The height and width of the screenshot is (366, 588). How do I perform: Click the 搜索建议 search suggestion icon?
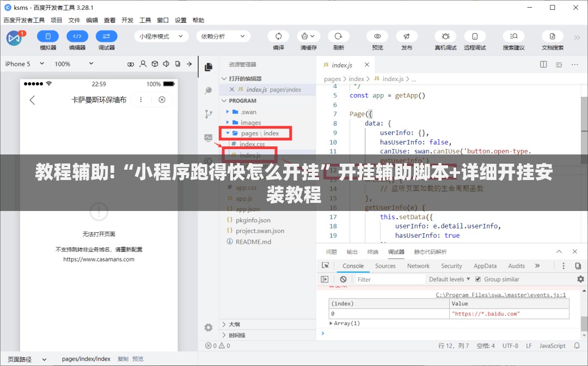514,36
